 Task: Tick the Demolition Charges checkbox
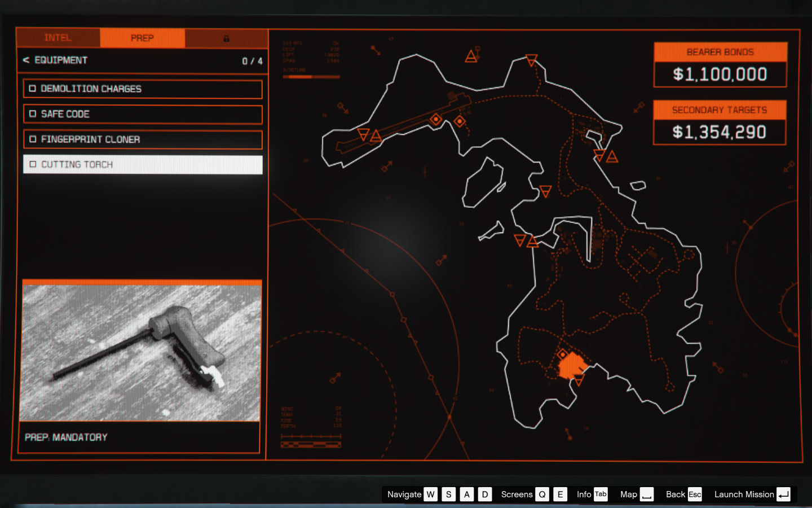(33, 89)
